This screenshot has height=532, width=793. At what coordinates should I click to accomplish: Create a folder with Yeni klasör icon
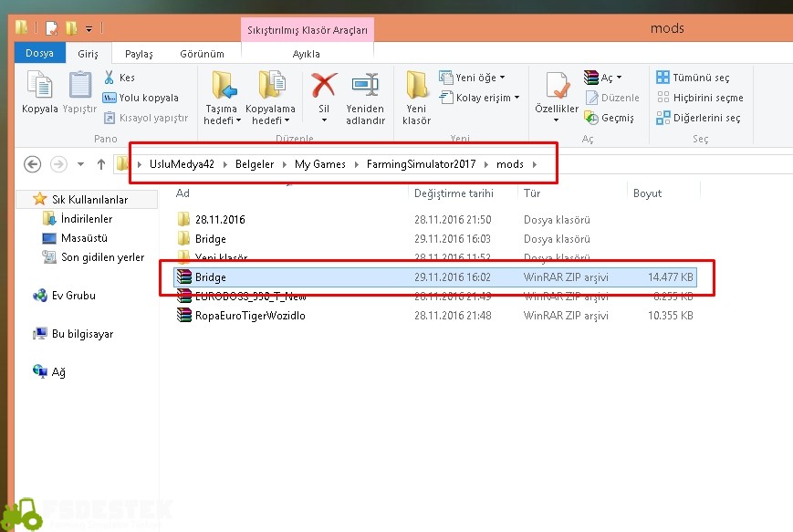tap(416, 88)
